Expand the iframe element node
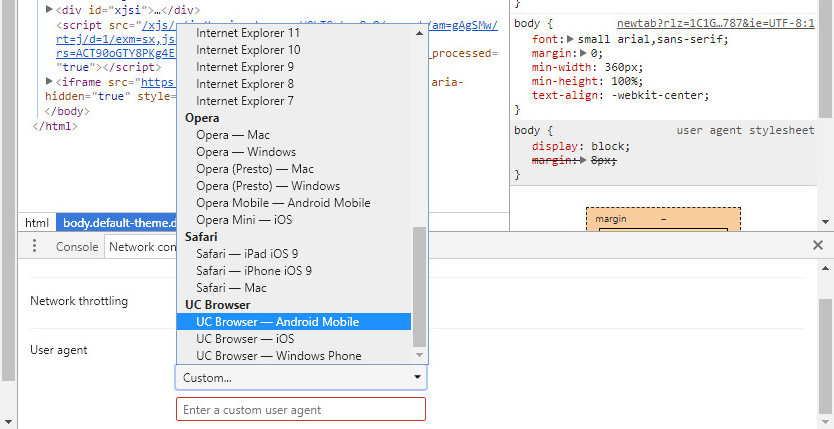 coord(49,82)
